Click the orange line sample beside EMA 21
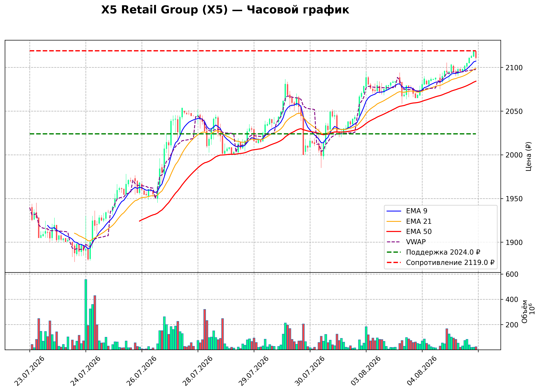 tap(394, 221)
